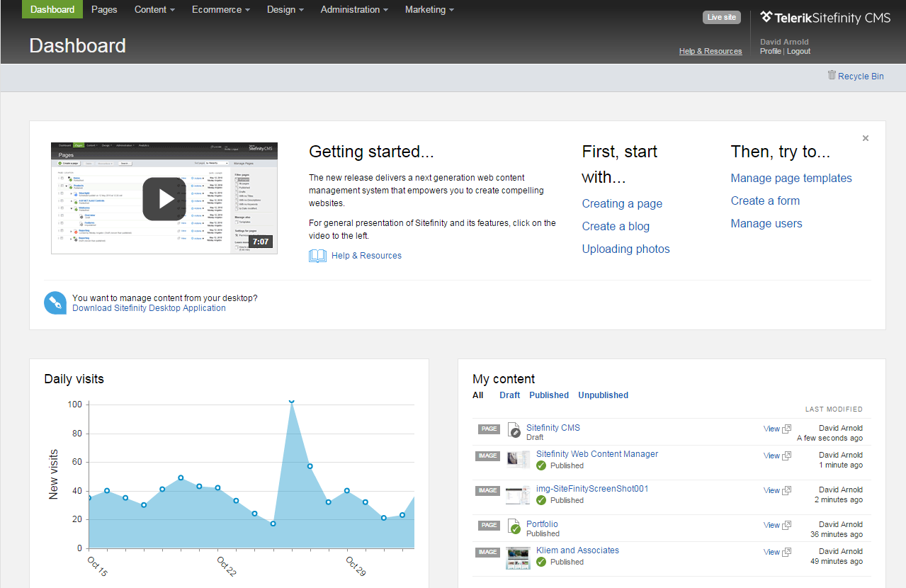Open the Pages menu item

pyautogui.click(x=104, y=9)
